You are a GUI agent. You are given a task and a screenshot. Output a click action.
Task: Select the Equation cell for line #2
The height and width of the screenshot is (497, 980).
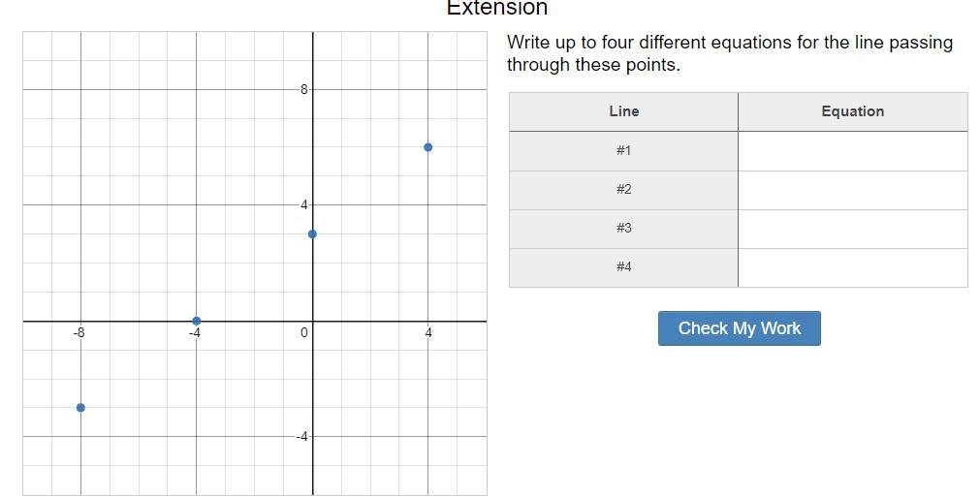[852, 190]
